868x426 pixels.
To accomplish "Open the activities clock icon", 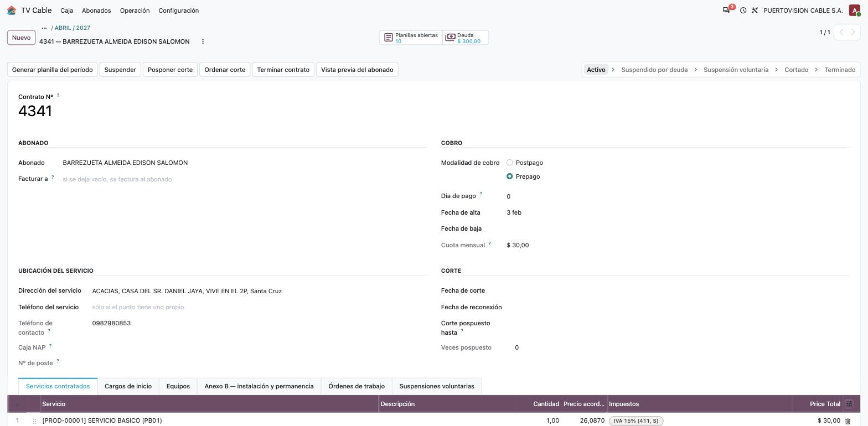I will click(743, 11).
